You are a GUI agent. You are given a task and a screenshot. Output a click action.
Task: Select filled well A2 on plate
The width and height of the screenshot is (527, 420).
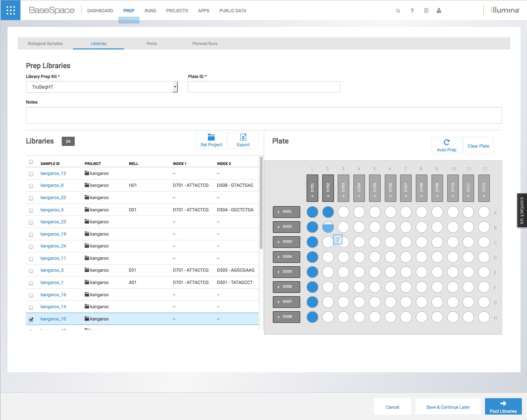pos(328,212)
